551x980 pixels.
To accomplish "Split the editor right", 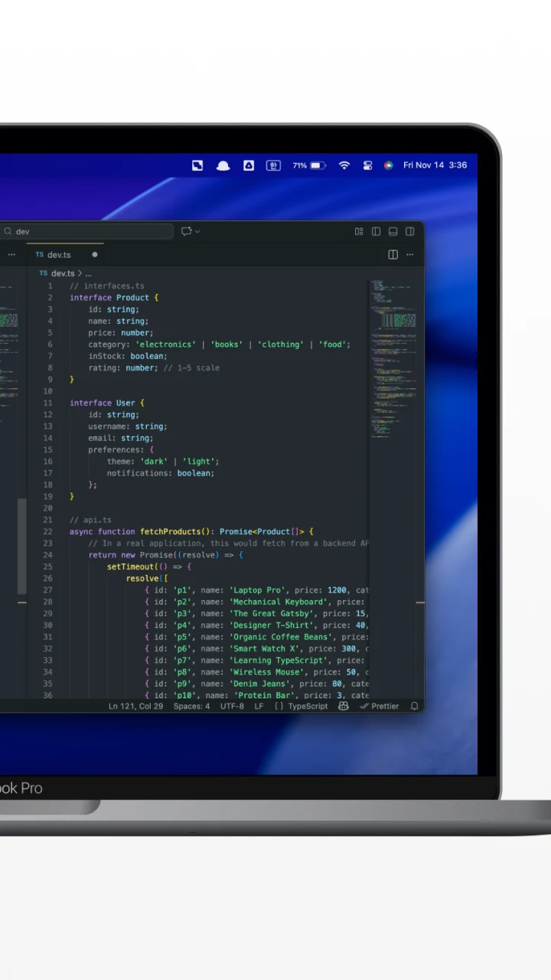I will (x=393, y=254).
